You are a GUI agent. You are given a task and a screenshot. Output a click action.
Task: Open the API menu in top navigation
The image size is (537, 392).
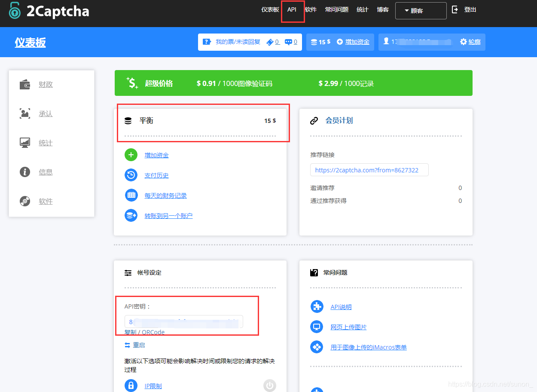pos(292,9)
